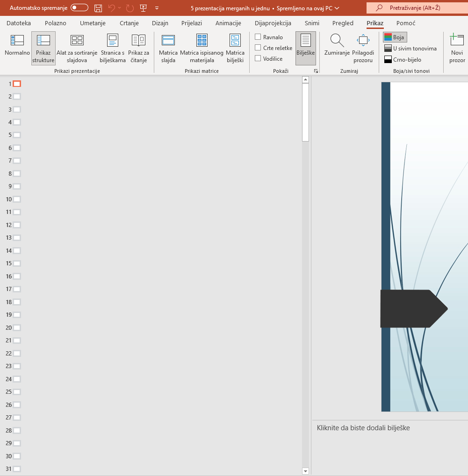Expand the Pokaži group dialog launcher
Image resolution: width=468 pixels, height=476 pixels.
point(316,71)
